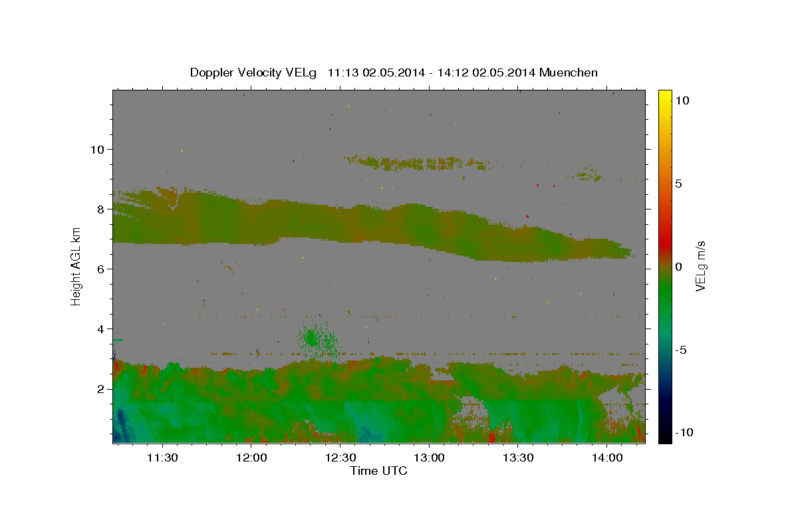Click the '12:30' time tick label
This screenshot has height=532, width=798.
point(340,458)
